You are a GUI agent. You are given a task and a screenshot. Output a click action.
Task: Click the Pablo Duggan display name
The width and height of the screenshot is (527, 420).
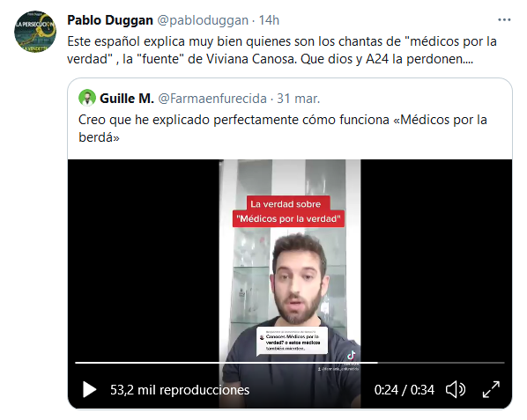coord(110,20)
